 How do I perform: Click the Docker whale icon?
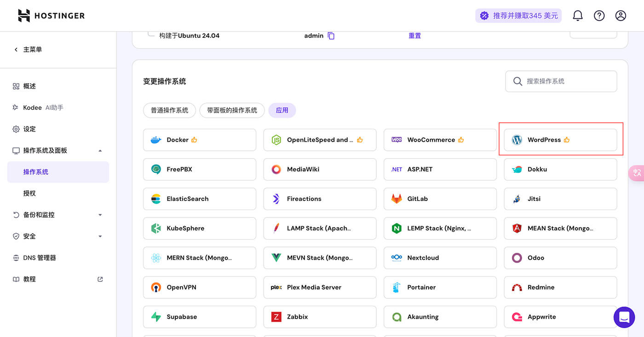point(156,140)
